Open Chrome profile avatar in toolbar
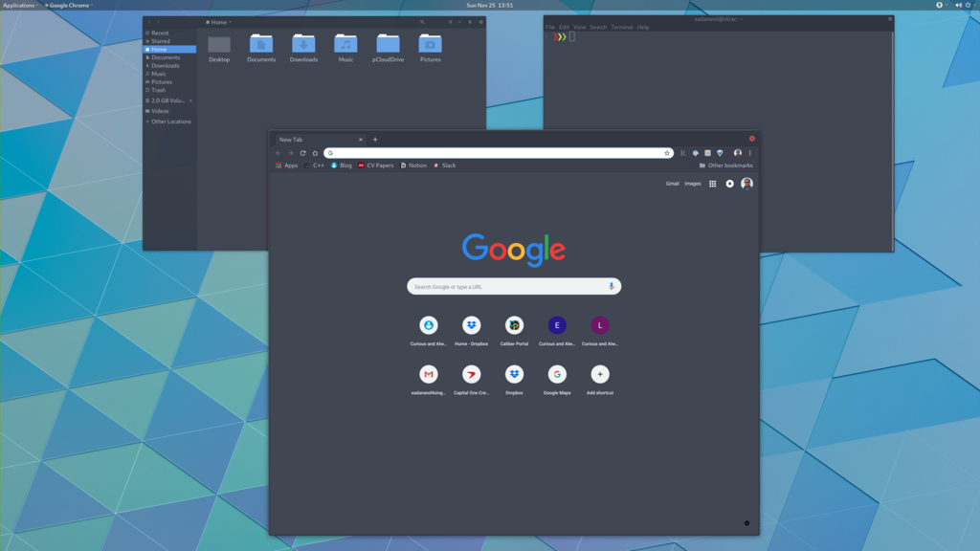 [x=738, y=153]
